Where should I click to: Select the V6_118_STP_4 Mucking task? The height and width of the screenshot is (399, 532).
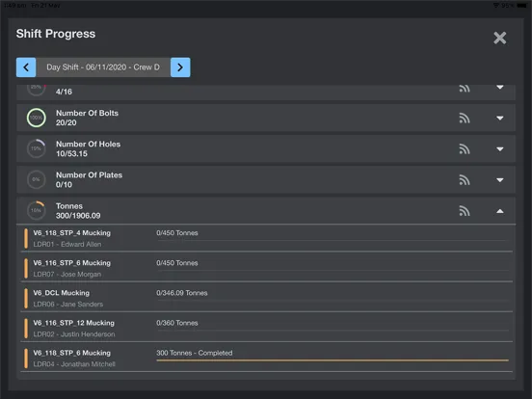coord(266,238)
